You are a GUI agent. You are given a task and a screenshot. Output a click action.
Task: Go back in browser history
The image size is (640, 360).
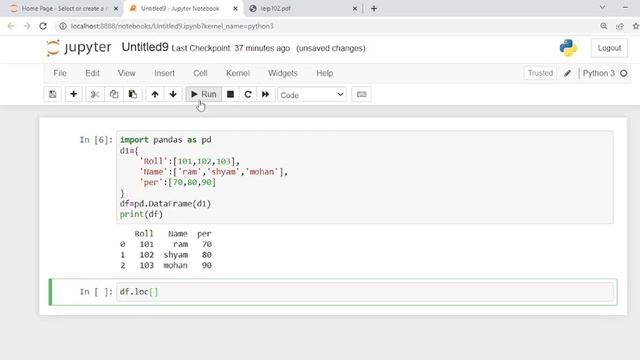coord(11,26)
